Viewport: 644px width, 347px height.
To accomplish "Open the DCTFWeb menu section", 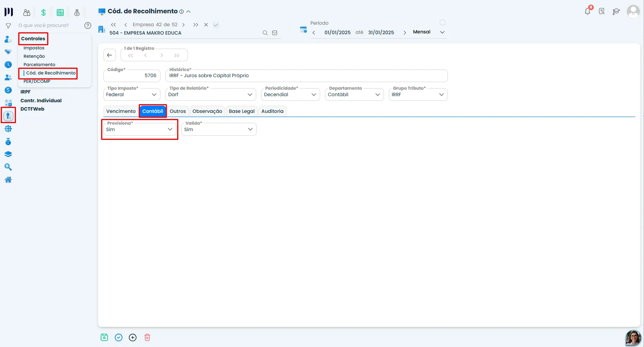I will [x=32, y=109].
